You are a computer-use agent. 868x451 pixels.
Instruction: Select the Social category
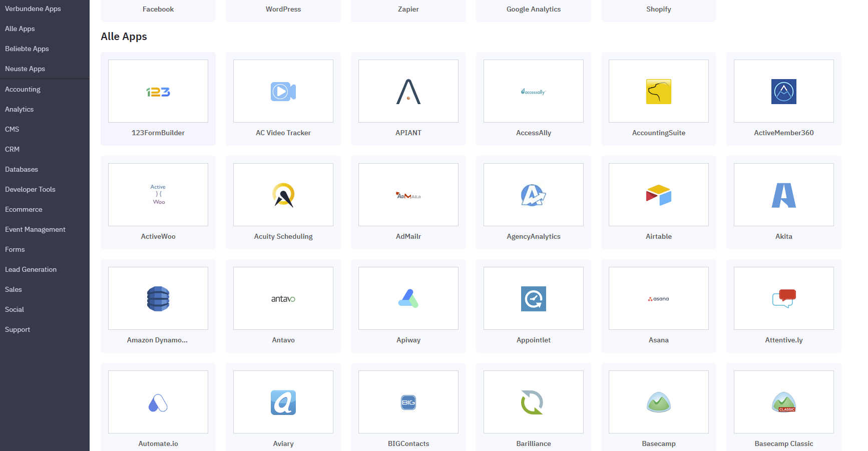15,309
